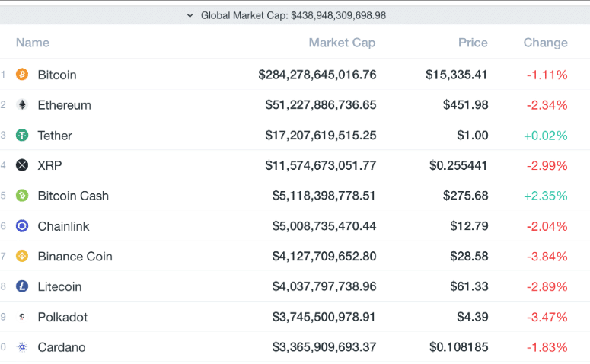Click Bitcoin market cap $284,278,645,016.76
Viewport: 590px width, 364px height.
[x=317, y=75]
